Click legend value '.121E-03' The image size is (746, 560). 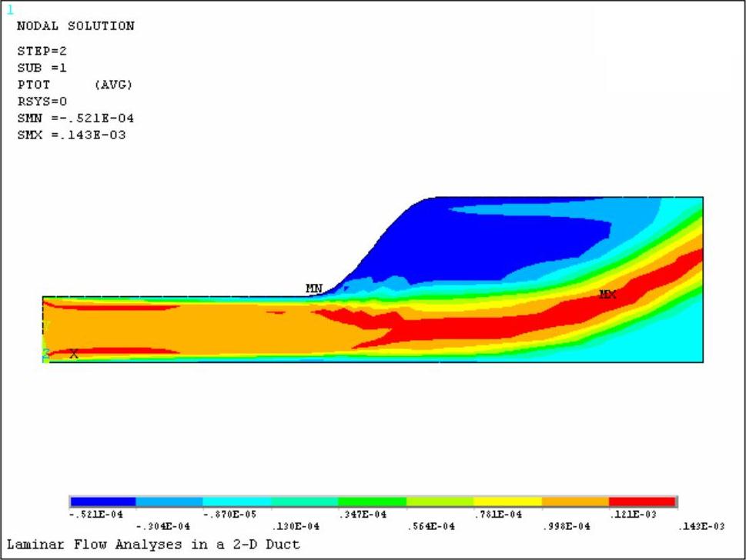tap(634, 515)
